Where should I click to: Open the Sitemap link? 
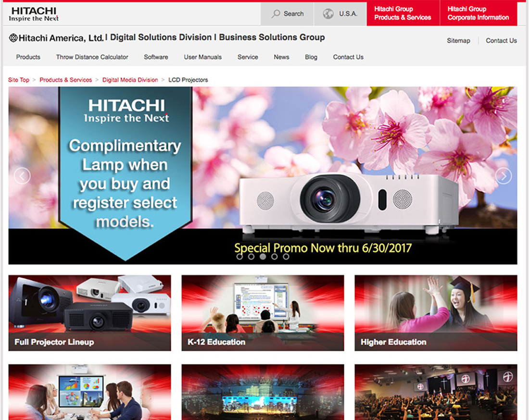[x=458, y=40]
